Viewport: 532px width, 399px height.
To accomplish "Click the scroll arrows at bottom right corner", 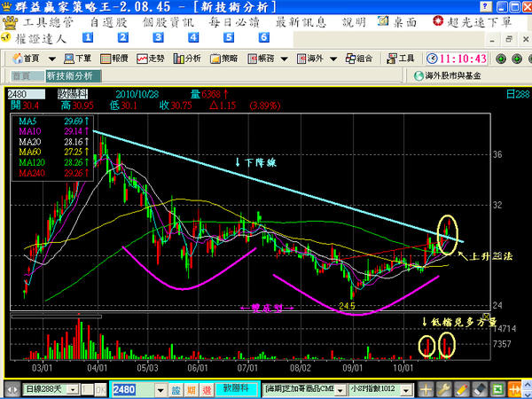I will (528, 389).
